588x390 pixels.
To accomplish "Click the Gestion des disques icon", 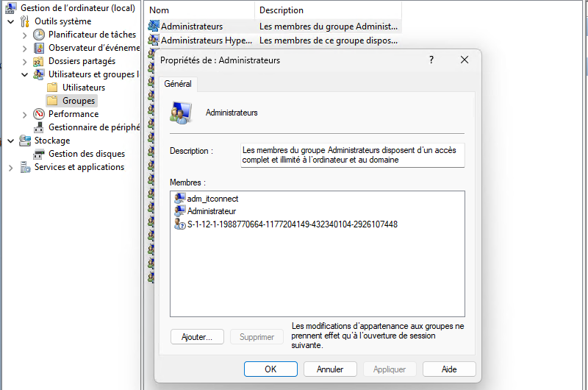I will tap(39, 154).
